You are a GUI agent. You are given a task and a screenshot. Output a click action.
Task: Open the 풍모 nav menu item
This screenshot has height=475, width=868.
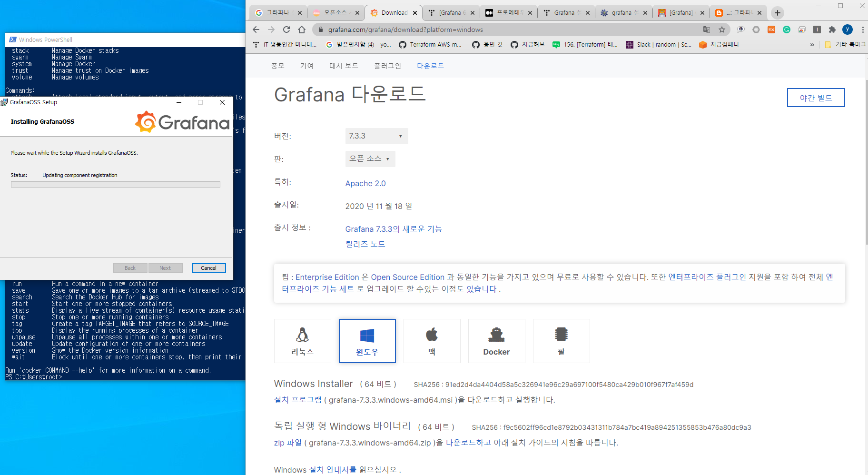click(x=278, y=66)
